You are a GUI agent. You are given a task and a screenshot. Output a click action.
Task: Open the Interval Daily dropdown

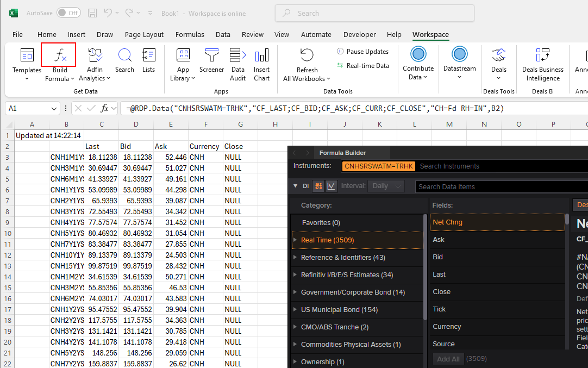pos(386,186)
